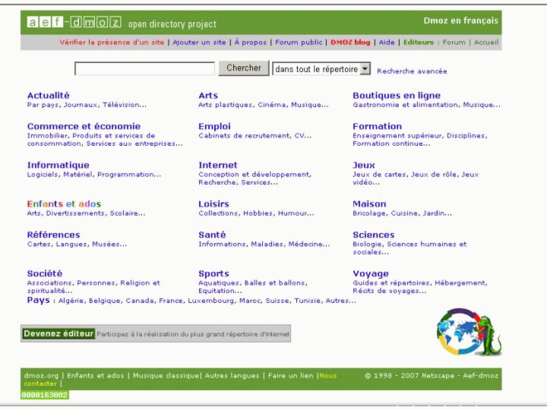Open the Maison category
547x410 pixels.
(x=369, y=204)
